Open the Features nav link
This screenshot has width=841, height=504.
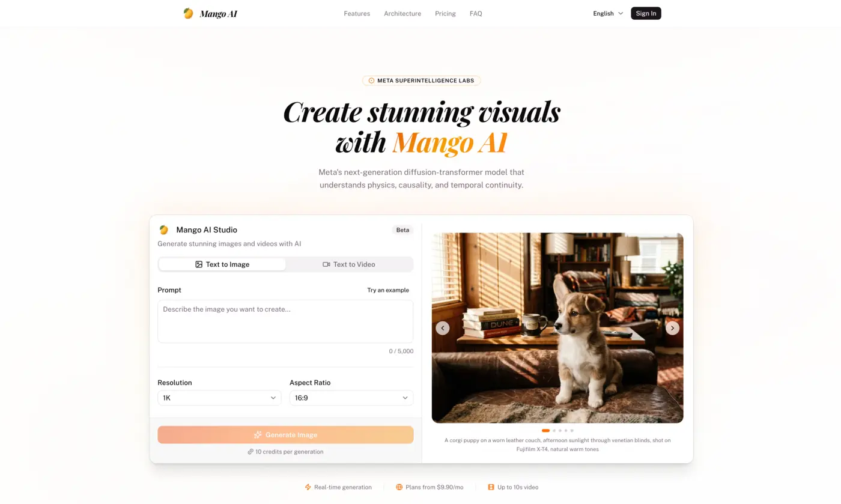coord(357,13)
